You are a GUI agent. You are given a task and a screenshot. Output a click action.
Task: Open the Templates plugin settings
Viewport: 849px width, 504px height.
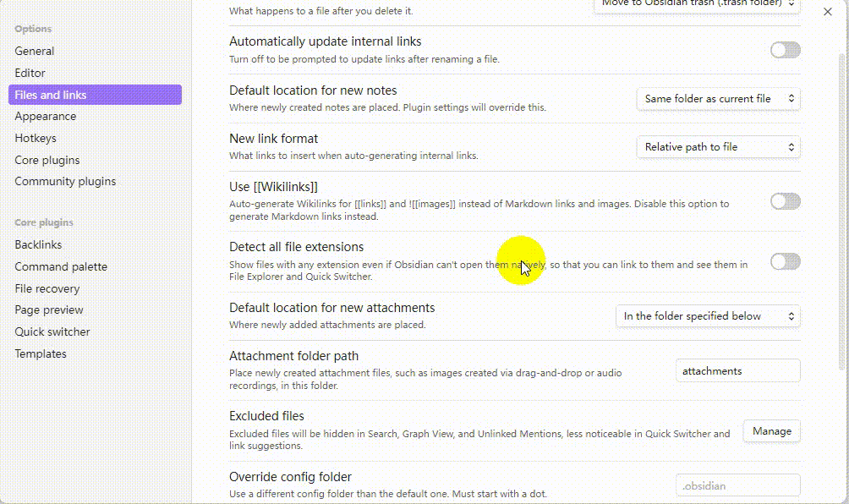[41, 353]
